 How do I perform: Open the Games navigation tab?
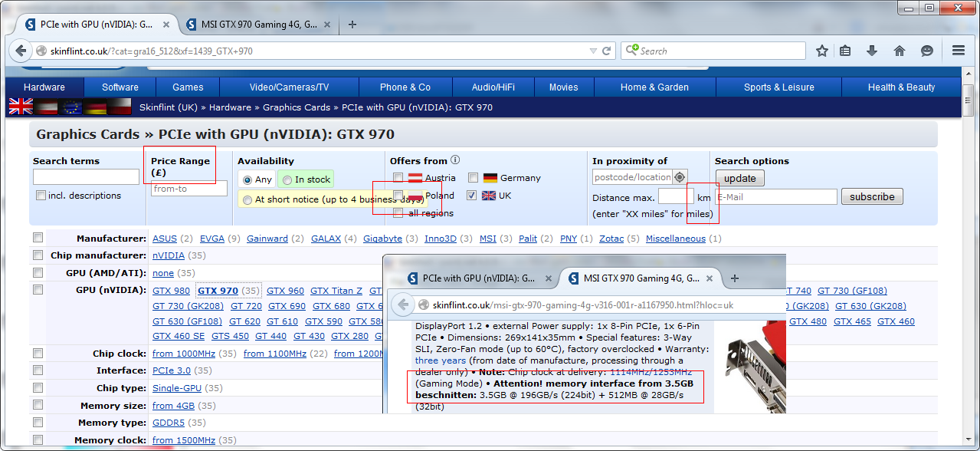click(188, 87)
